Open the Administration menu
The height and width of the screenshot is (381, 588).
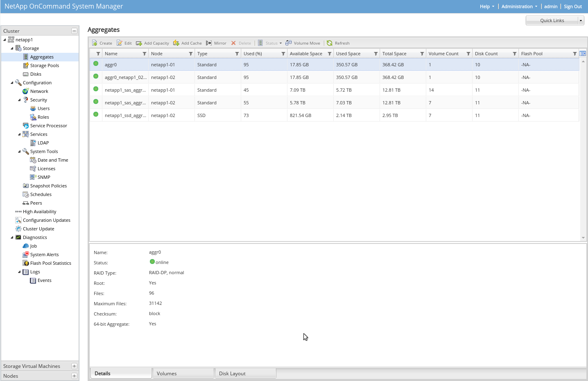pyautogui.click(x=520, y=7)
